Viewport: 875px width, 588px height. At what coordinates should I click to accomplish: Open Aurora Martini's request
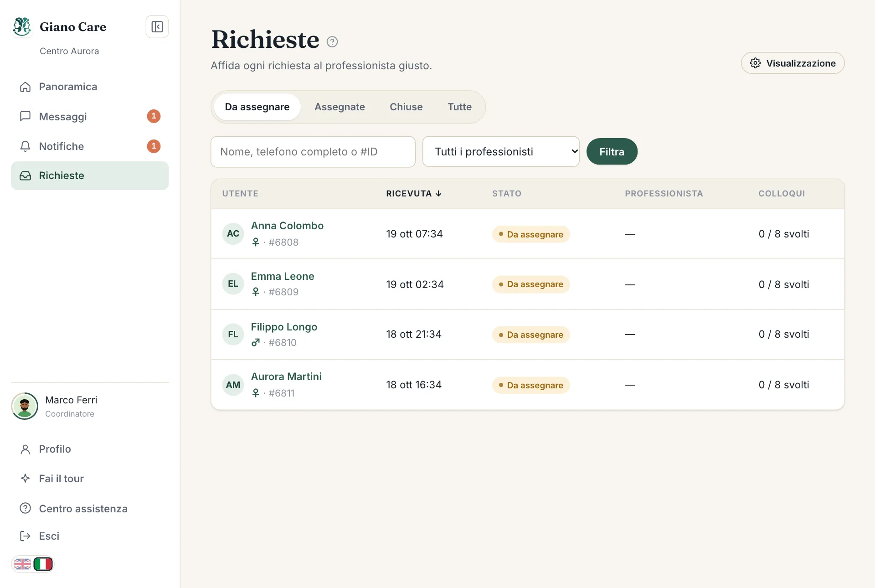click(x=286, y=377)
